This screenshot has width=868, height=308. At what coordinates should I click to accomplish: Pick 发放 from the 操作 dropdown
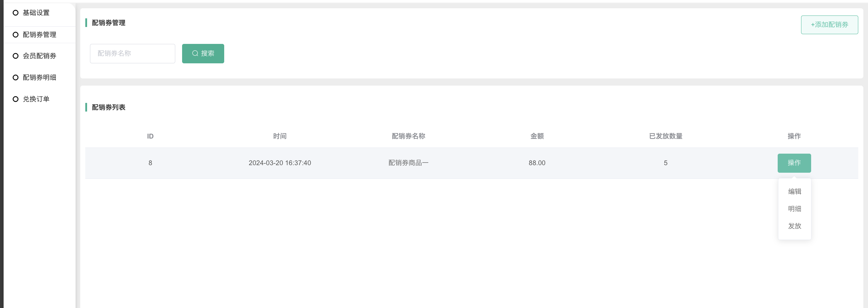pyautogui.click(x=795, y=226)
